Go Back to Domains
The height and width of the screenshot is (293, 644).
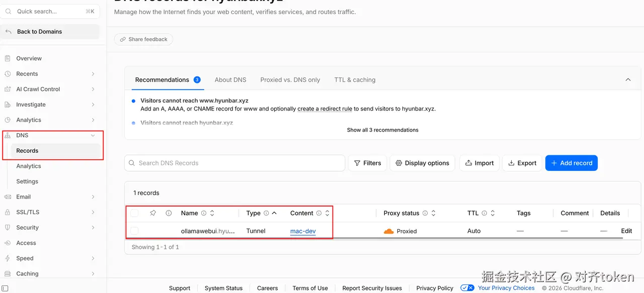point(50,32)
